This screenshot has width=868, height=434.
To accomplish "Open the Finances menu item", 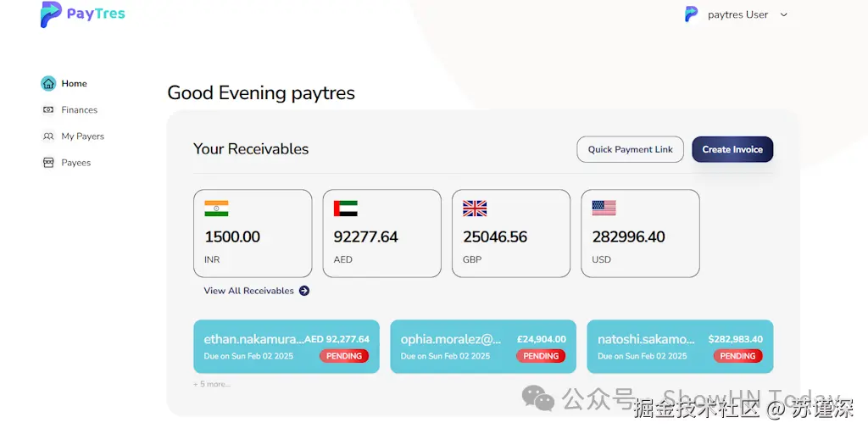I will click(80, 109).
